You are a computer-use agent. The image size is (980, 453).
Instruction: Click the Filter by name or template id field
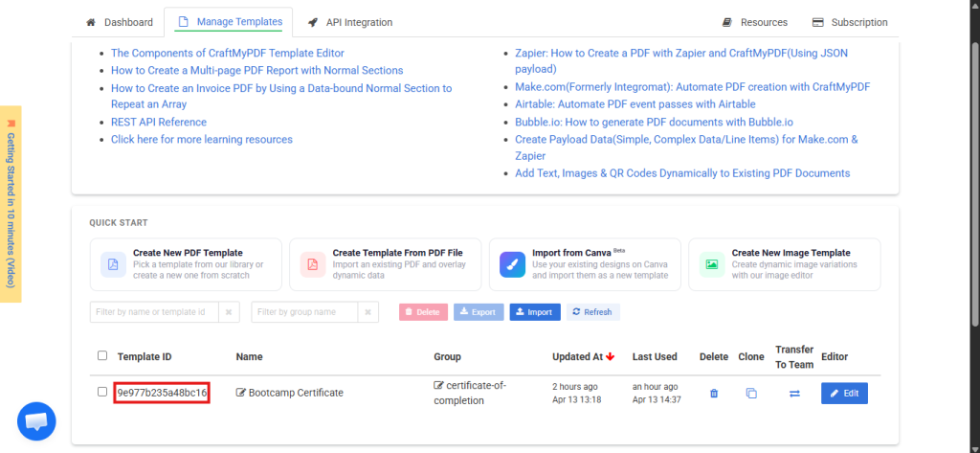pyautogui.click(x=155, y=312)
